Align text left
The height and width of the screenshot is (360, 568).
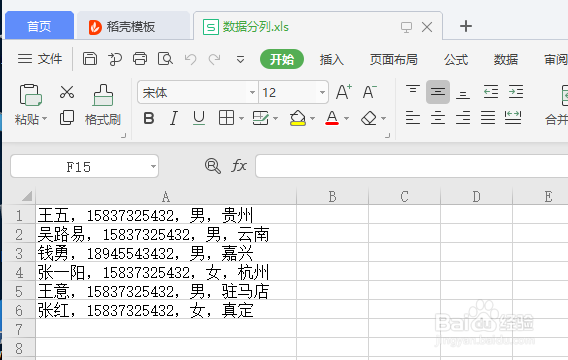pos(413,118)
